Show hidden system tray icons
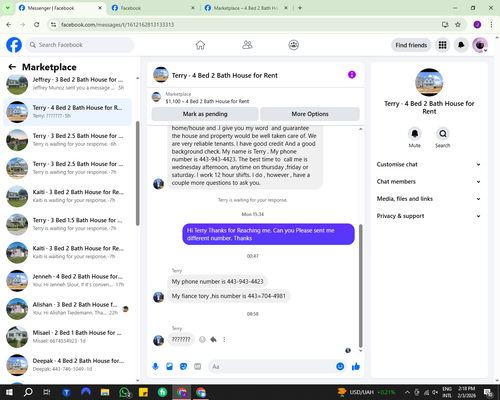The height and width of the screenshot is (400, 500). click(x=407, y=392)
